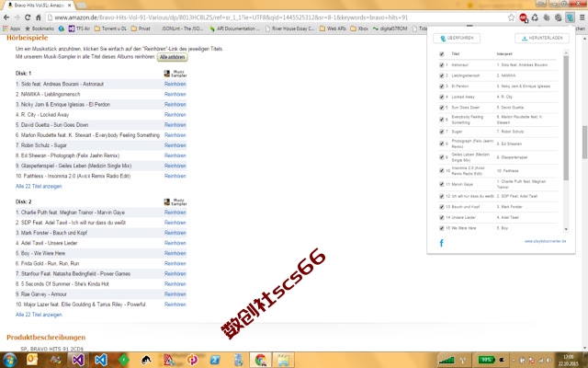Open the Web APIs bookmark folder
Viewport: 588px width, 368px height.
[x=333, y=29]
